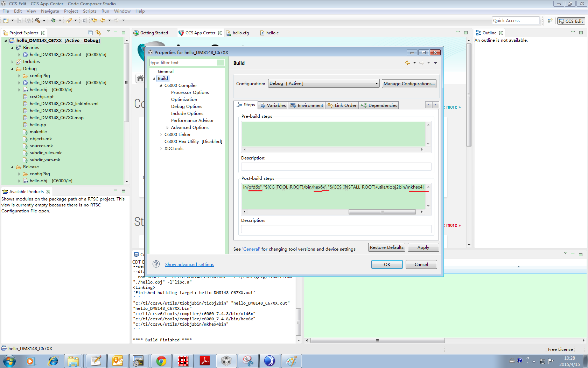
Task: Open Build hammer dropdown arrow
Action: coord(44,21)
